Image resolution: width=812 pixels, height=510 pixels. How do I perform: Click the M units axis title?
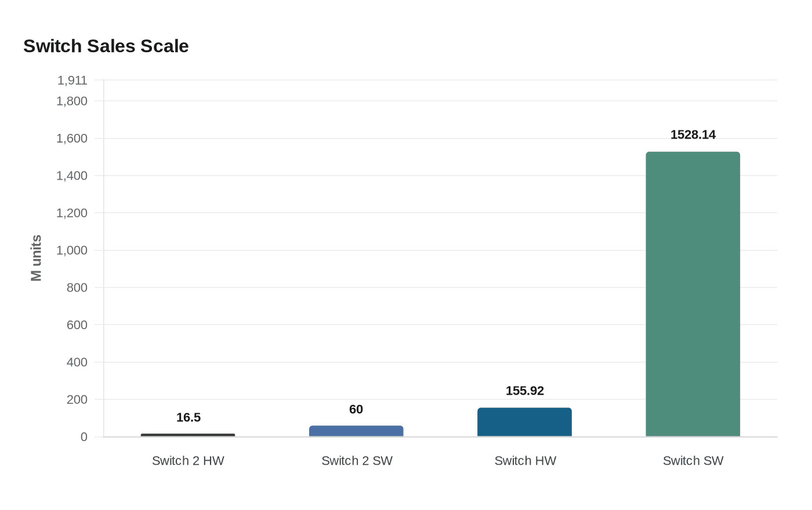(x=36, y=258)
